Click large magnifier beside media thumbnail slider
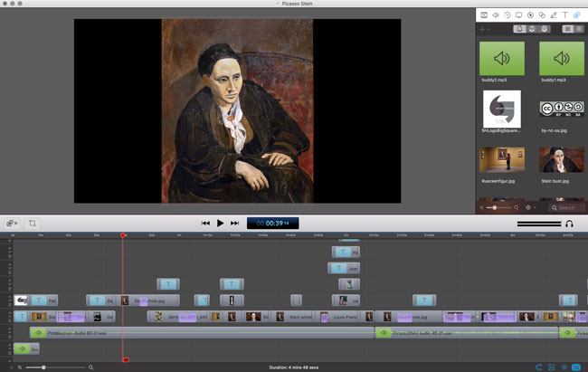The image size is (588, 372). [x=517, y=207]
